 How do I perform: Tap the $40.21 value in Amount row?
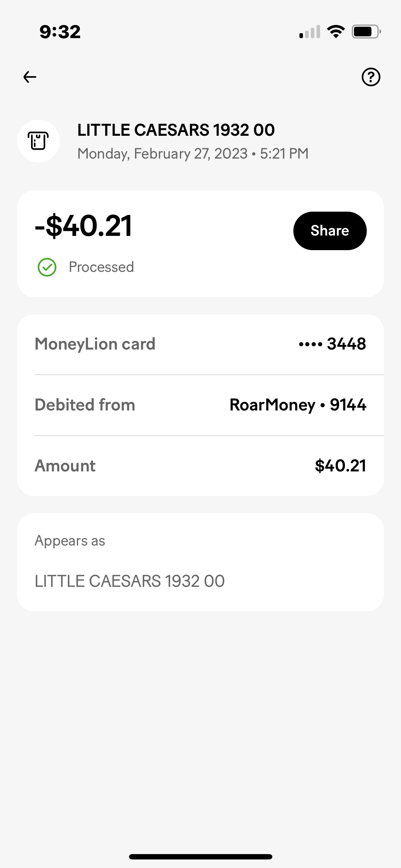(x=340, y=466)
